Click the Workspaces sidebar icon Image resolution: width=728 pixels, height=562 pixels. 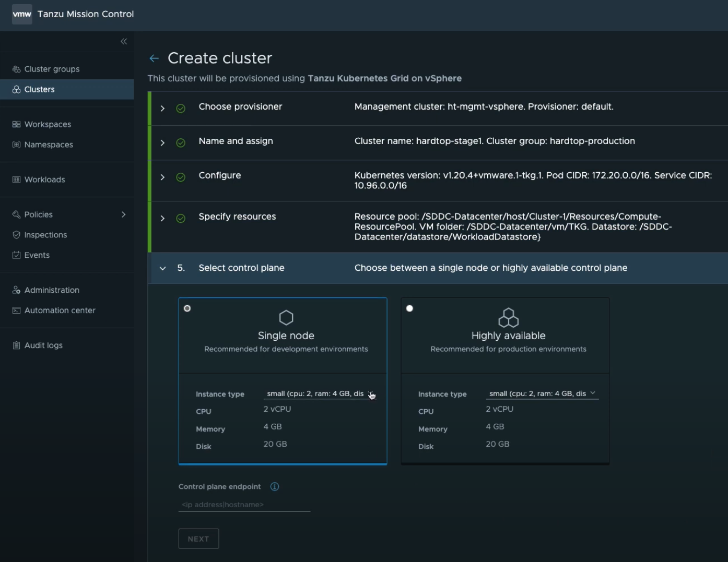pos(16,124)
